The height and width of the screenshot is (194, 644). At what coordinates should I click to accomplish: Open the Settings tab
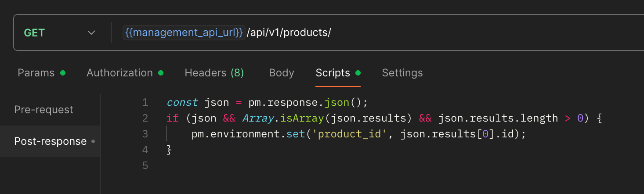402,73
